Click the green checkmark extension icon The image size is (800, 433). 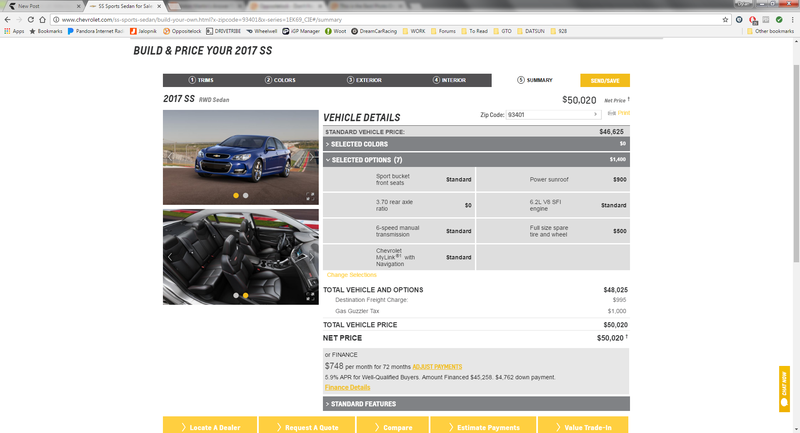pos(779,20)
